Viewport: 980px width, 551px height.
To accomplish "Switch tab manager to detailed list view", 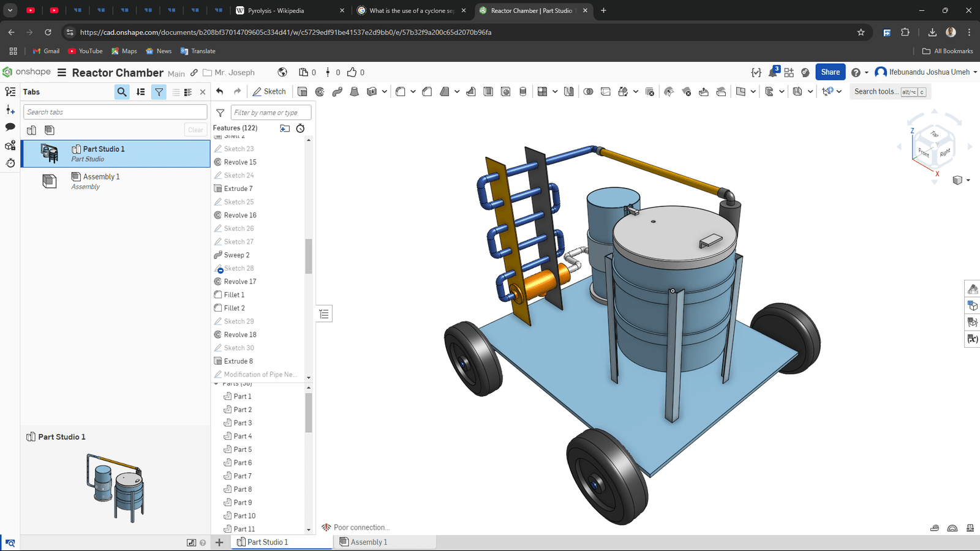I will point(188,92).
